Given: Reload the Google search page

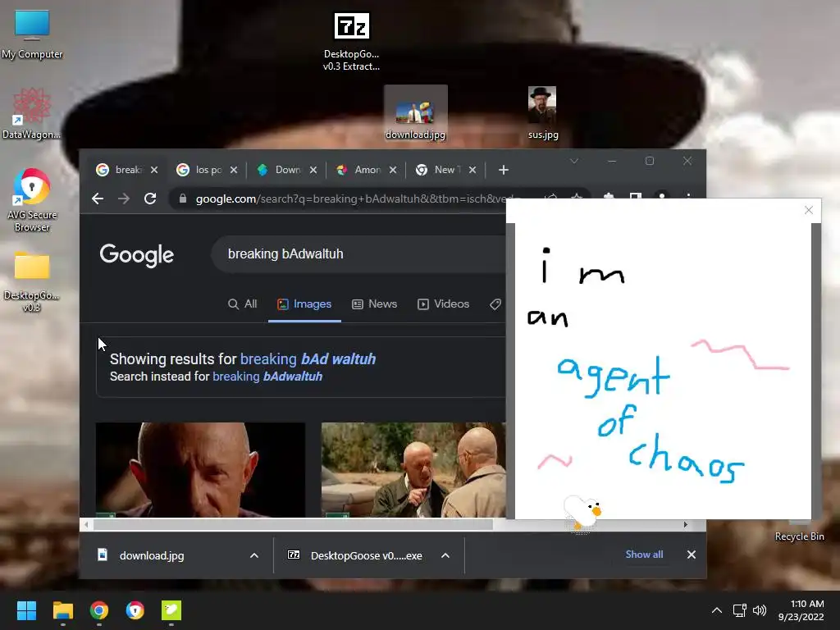Looking at the screenshot, I should (150, 199).
